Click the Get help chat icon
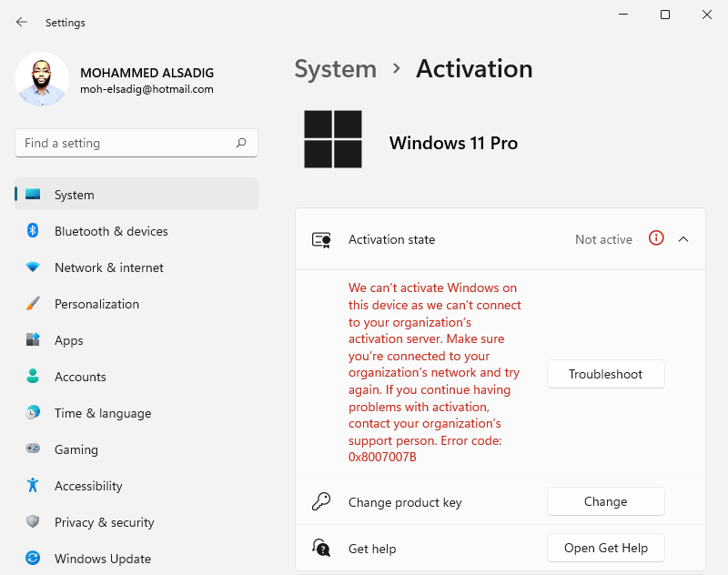This screenshot has height=575, width=728. point(321,548)
